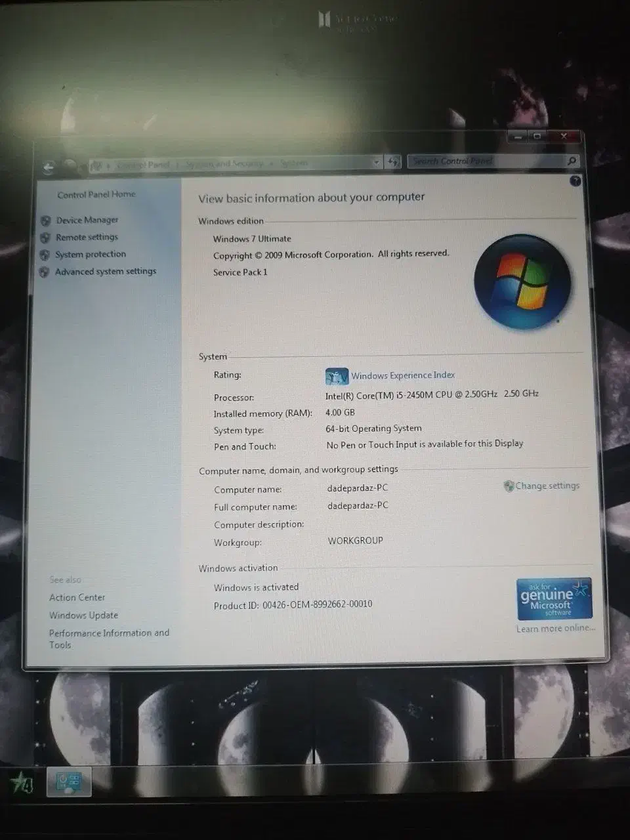This screenshot has height=840, width=630.
Task: Select the Windows 7 Ultimate edition text
Action: click(252, 239)
